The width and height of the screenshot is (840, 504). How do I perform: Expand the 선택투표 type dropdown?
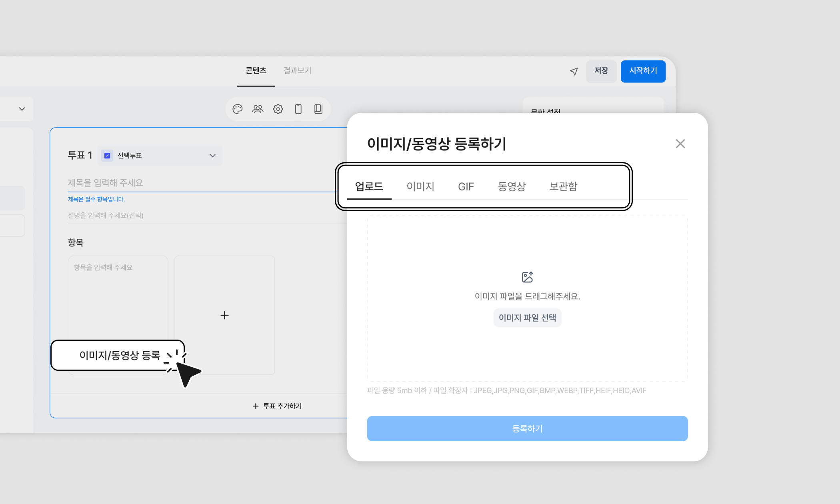click(212, 156)
